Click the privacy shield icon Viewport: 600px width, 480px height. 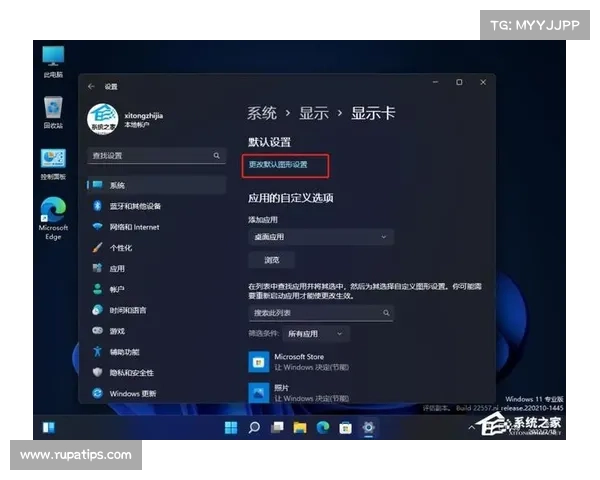97,372
